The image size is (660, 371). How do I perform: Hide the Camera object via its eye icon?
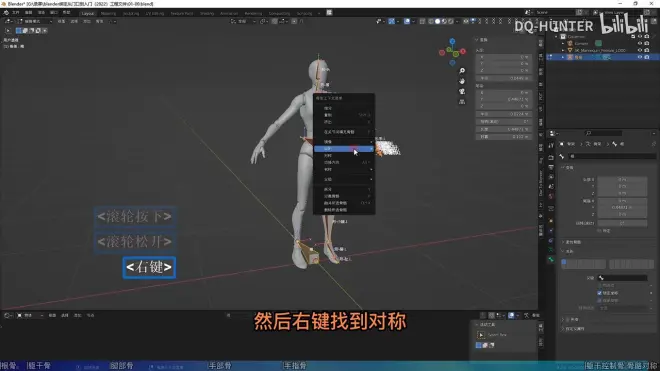tap(640, 43)
